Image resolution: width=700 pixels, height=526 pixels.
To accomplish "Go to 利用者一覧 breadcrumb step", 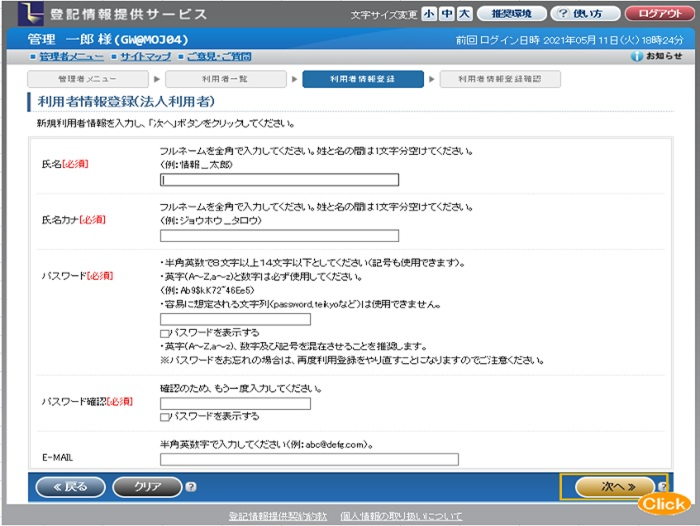I will coord(226,79).
